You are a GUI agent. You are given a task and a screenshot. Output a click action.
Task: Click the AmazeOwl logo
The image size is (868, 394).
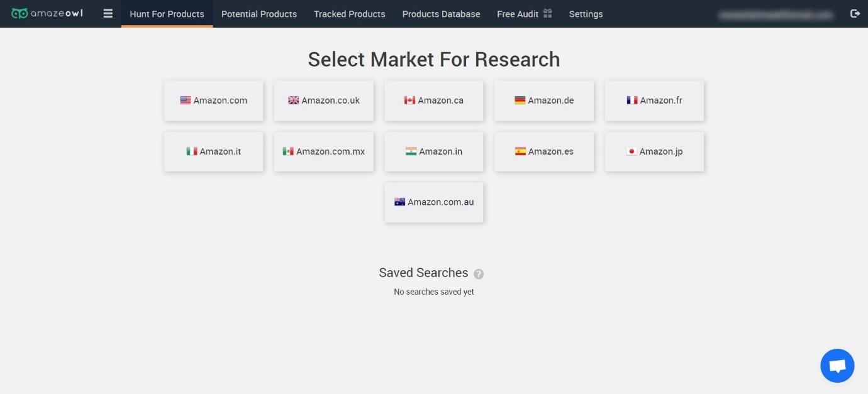tap(47, 13)
